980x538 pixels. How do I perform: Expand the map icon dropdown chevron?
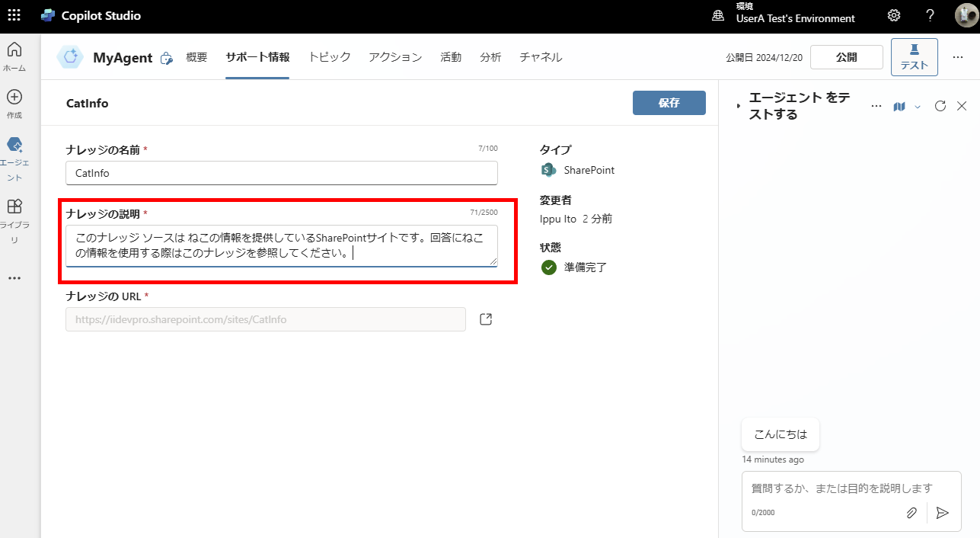(918, 107)
